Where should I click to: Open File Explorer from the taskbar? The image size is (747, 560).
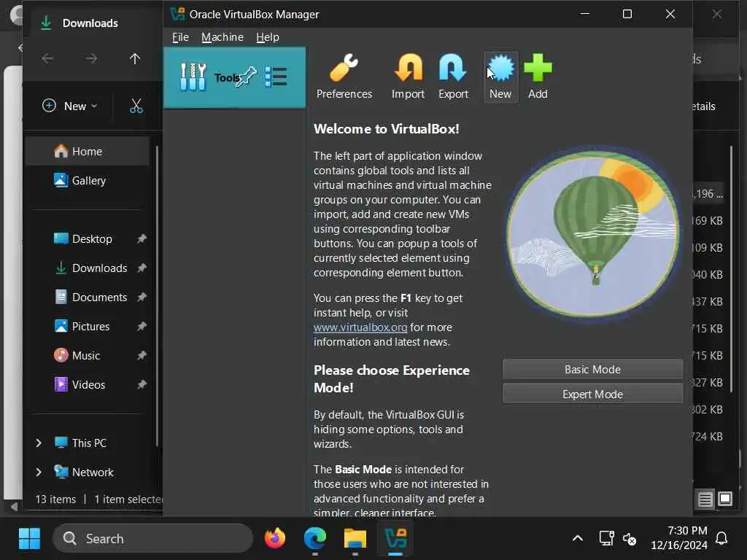(355, 539)
